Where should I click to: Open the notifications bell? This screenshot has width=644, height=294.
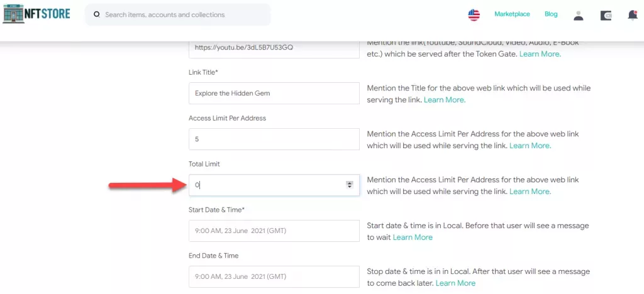632,15
